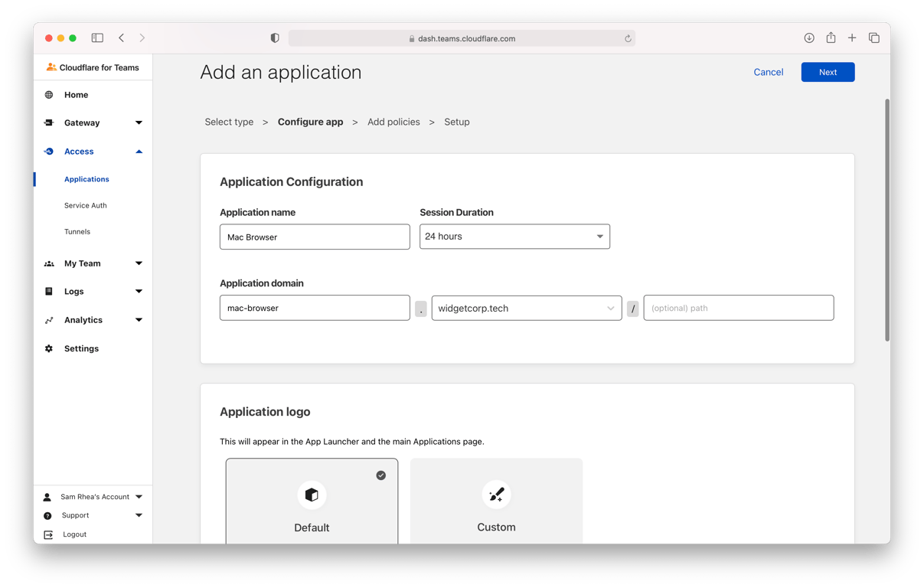
Task: Expand the Gateway sidebar section
Action: pyautogui.click(x=139, y=122)
